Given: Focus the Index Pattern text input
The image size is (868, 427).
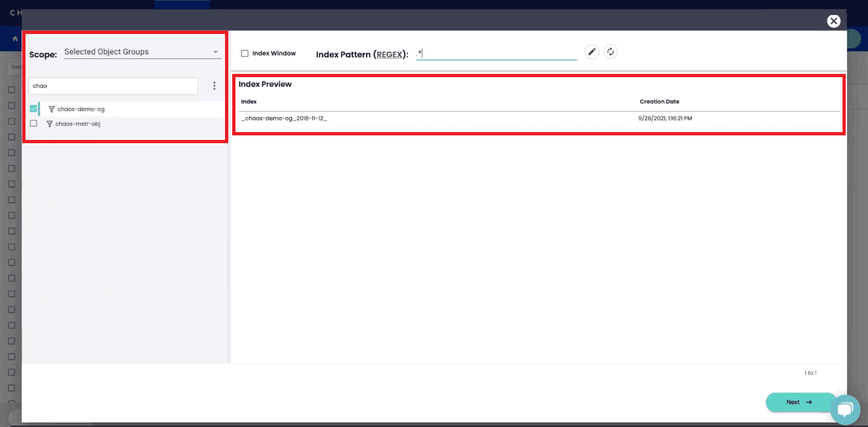Looking at the screenshot, I should click(x=497, y=54).
